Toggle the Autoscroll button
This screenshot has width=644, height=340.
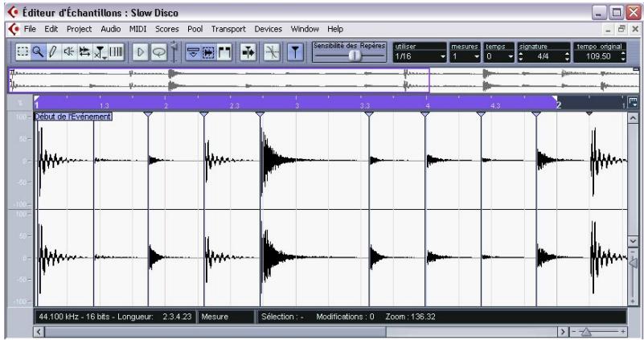[248, 52]
